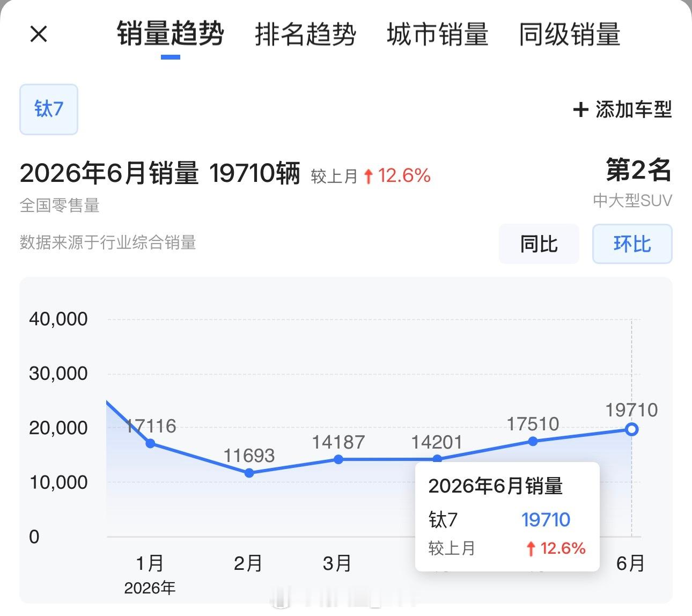
Task: Click the 全国零售量 label
Action: pos(60,206)
